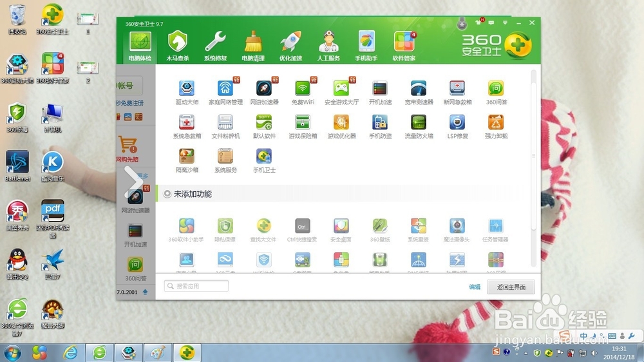The image size is (644, 362).
Task: Click the Windows Start button
Action: coord(12,352)
